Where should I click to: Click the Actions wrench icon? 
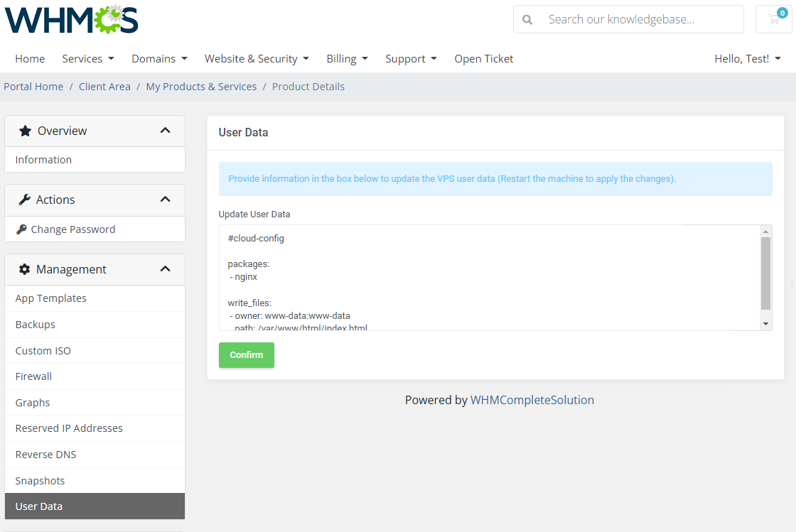pyautogui.click(x=24, y=200)
